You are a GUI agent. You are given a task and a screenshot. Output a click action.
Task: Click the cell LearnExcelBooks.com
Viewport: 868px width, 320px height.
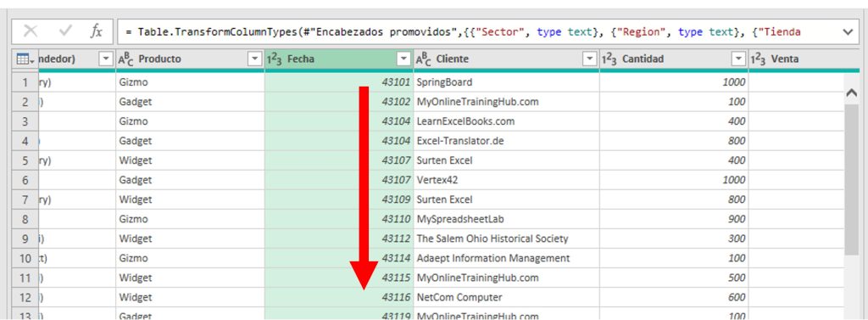tap(507, 121)
